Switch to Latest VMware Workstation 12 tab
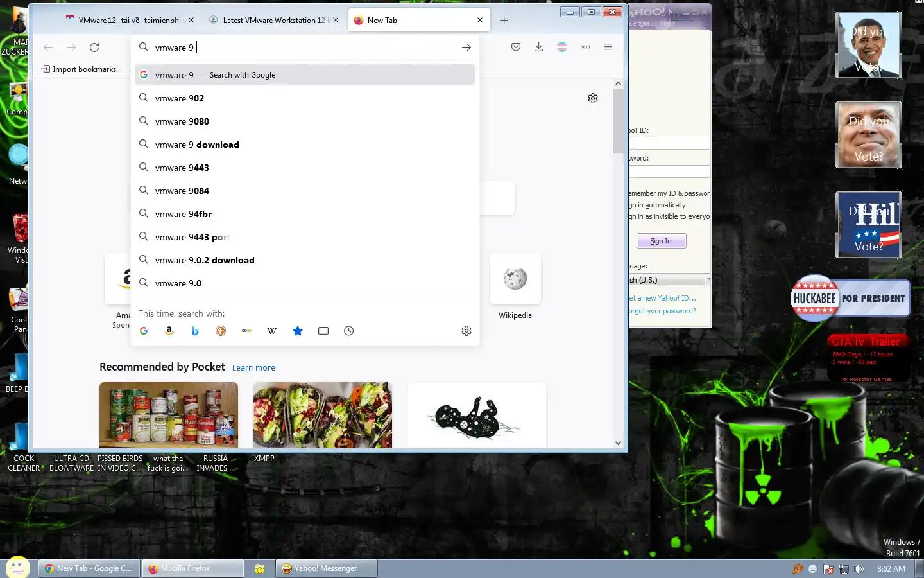 (x=275, y=21)
